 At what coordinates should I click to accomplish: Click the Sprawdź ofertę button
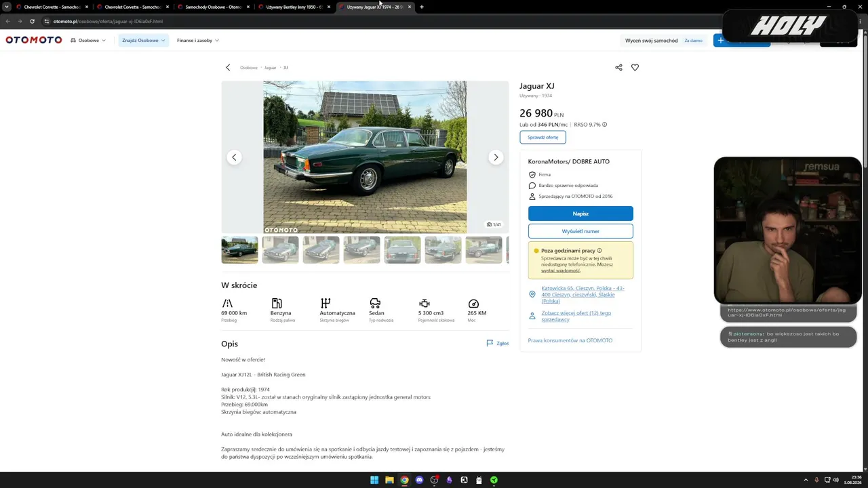pyautogui.click(x=542, y=137)
